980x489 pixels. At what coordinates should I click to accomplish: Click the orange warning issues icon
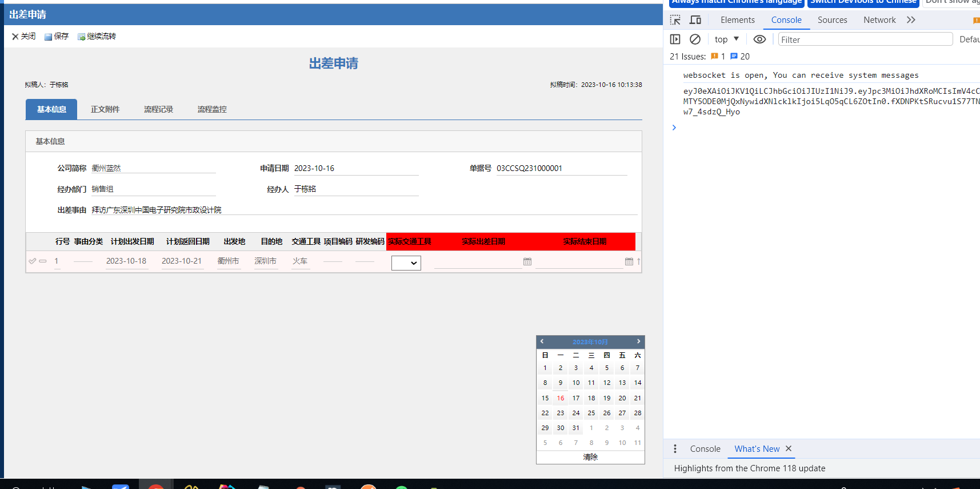coord(714,56)
